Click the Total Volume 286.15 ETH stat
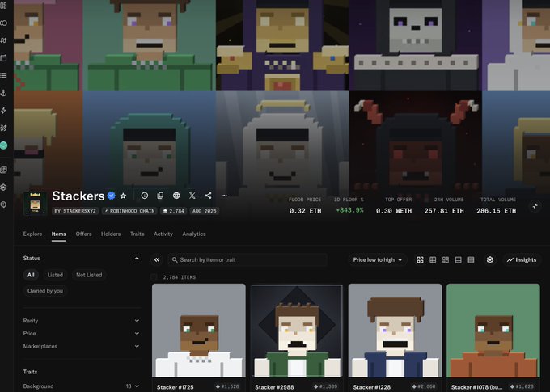 [x=496, y=206]
